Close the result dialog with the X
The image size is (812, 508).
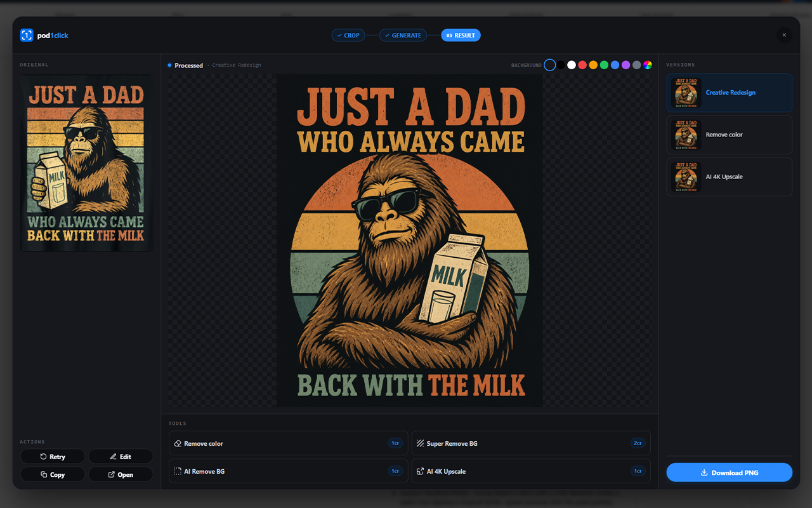coord(784,36)
